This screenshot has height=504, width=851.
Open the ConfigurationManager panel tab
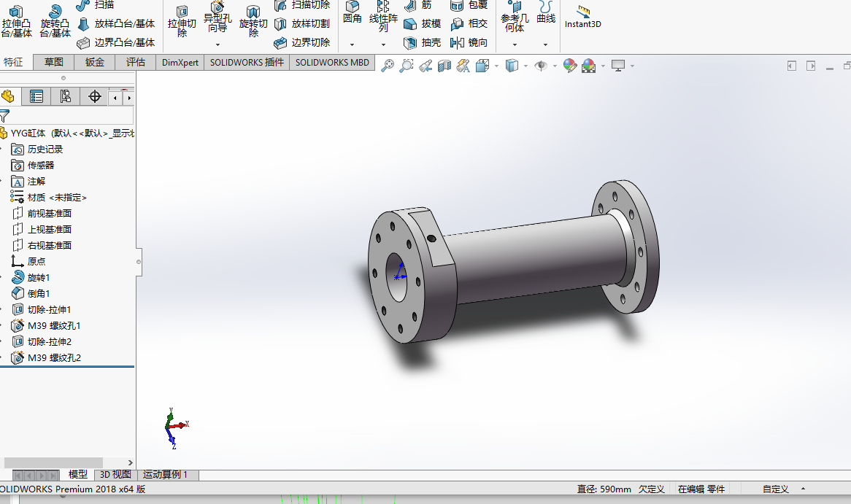click(x=64, y=96)
